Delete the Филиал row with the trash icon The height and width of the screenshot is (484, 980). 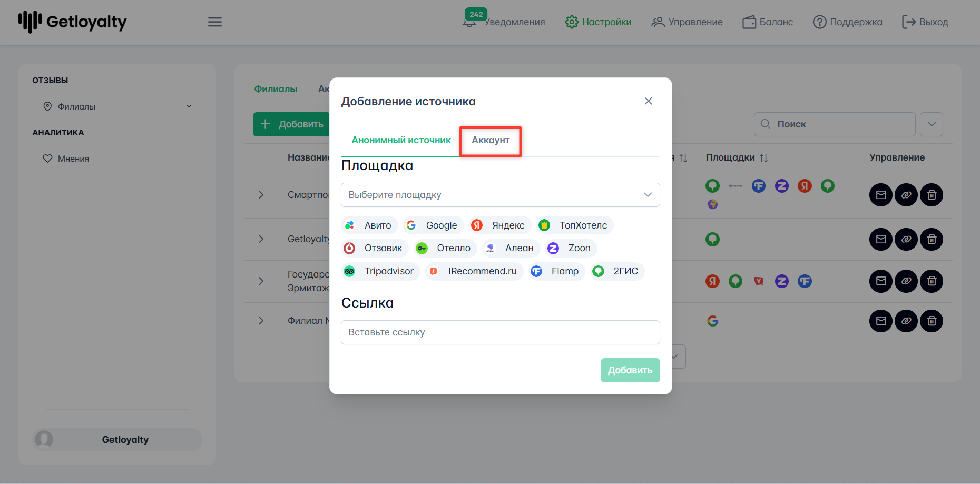932,321
